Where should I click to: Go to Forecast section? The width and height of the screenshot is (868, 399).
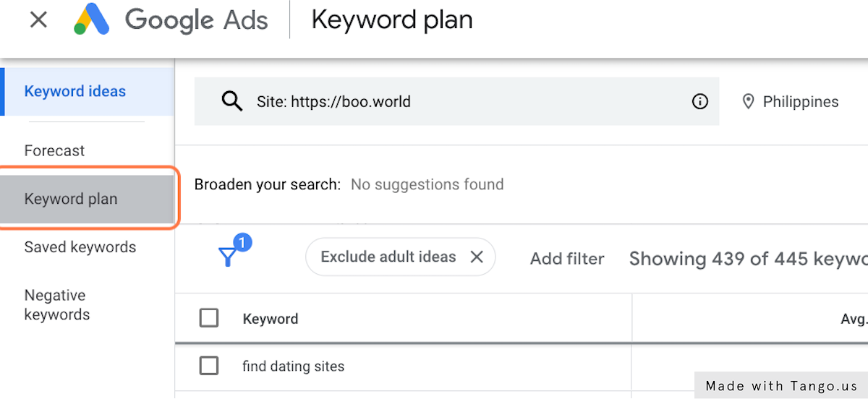tap(54, 150)
